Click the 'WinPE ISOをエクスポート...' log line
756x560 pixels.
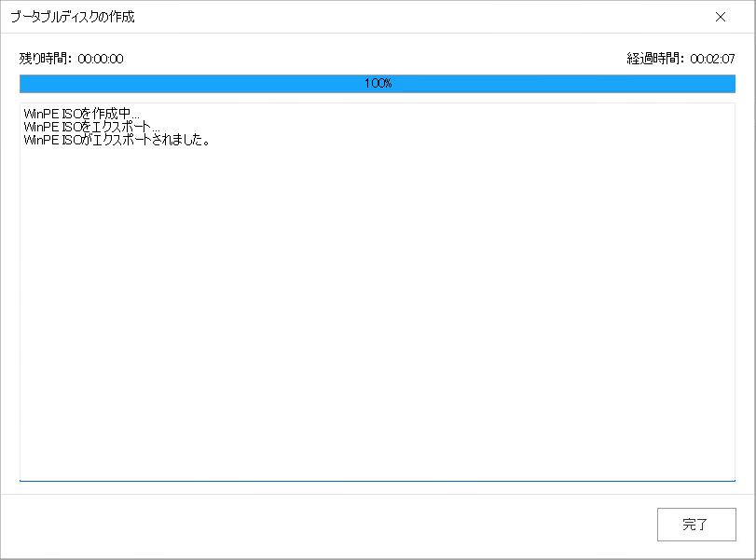[91, 127]
